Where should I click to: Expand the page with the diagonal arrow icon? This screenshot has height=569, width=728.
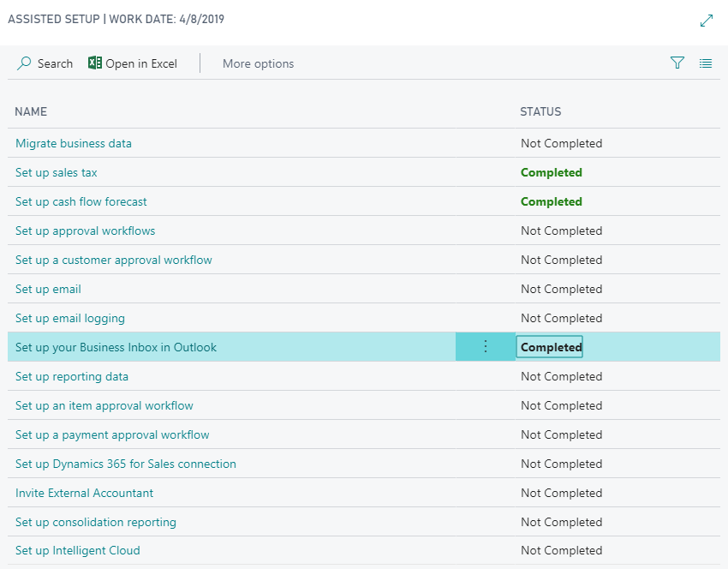pos(707,20)
